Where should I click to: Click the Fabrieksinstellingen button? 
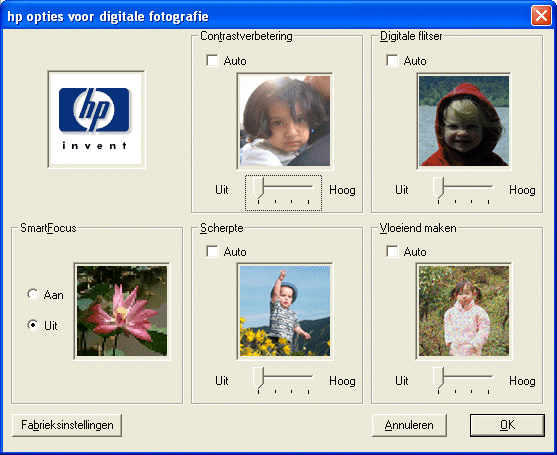click(x=67, y=425)
